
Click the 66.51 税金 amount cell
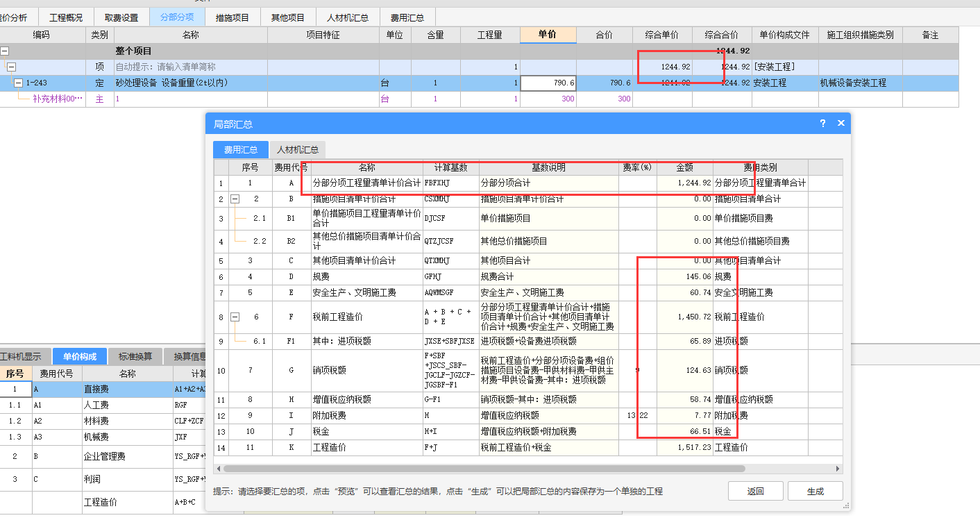pos(684,431)
